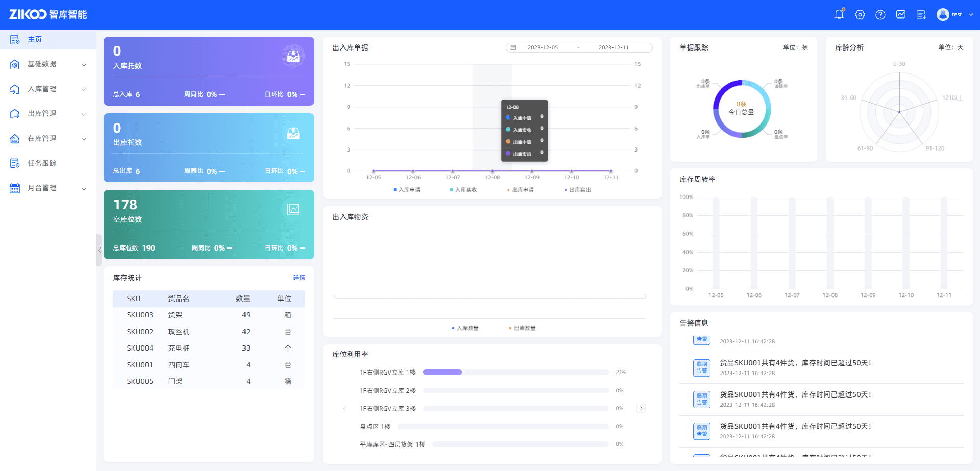
Task: Click the 今日总量 donut chart center
Action: 741,108
